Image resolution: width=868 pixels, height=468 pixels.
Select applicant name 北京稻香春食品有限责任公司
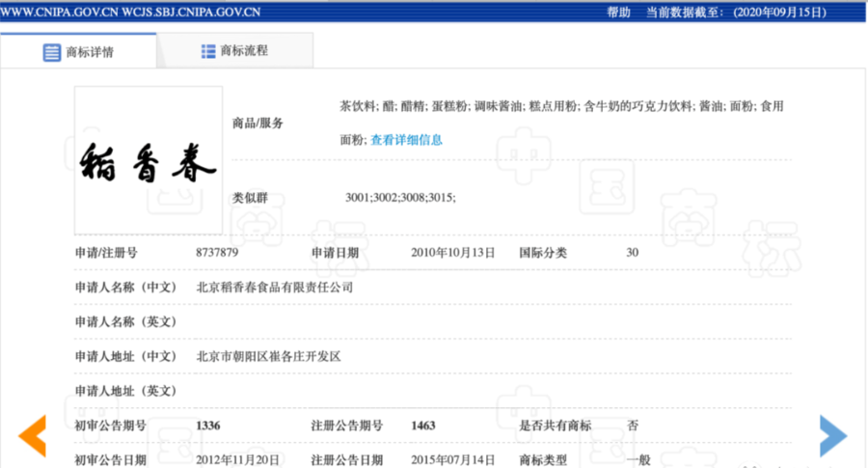click(x=275, y=288)
